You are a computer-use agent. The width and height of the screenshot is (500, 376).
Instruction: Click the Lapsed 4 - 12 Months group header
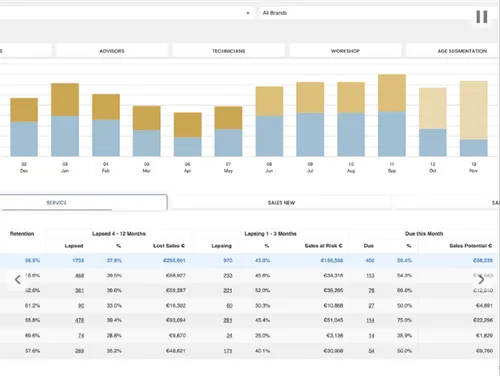[119, 234]
